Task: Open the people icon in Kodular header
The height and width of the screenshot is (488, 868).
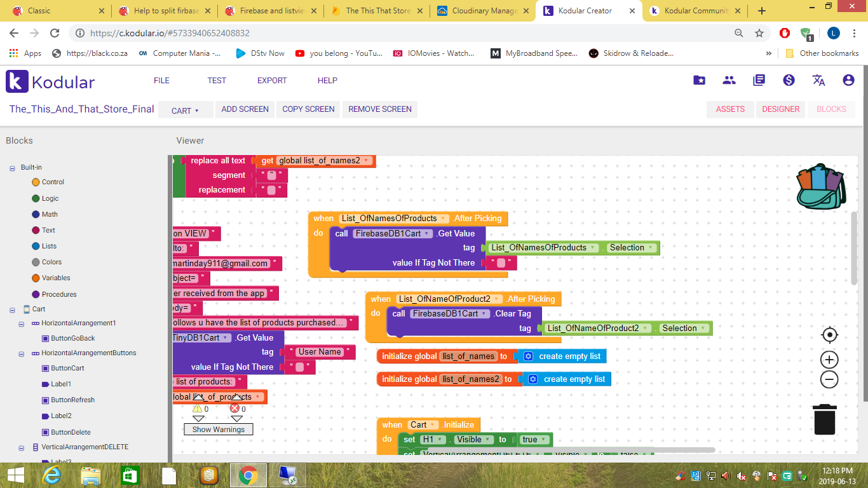Action: tap(729, 80)
